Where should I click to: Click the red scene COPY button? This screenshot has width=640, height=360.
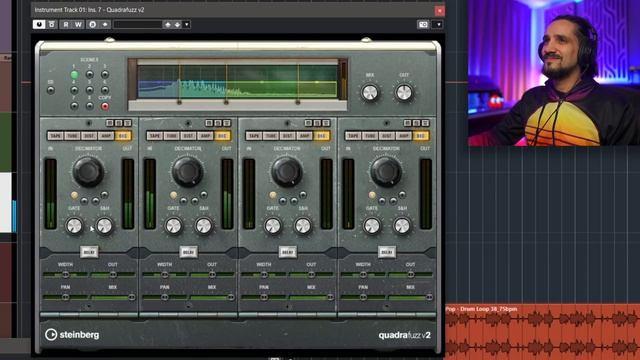pyautogui.click(x=105, y=106)
